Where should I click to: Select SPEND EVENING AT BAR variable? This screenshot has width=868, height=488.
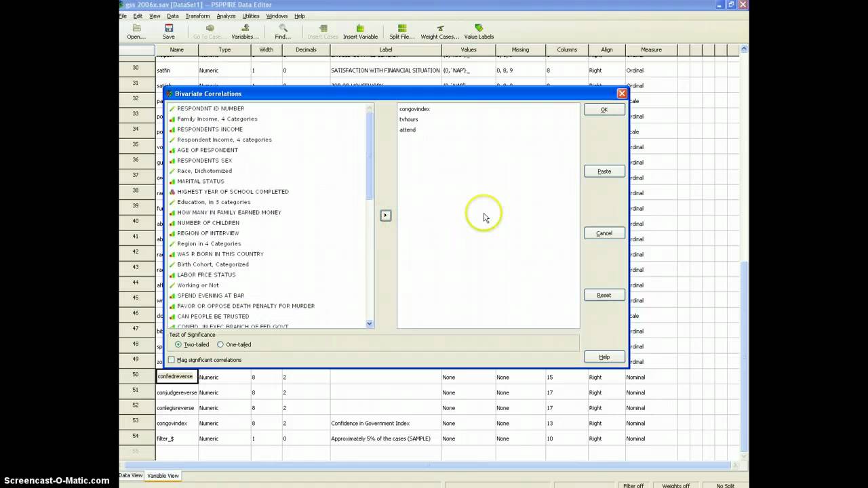(x=210, y=296)
